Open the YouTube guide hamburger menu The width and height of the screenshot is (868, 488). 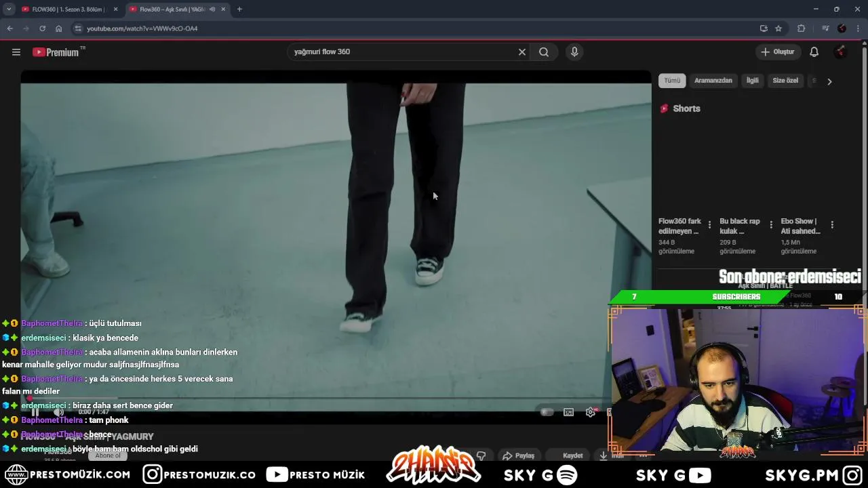pos(16,52)
